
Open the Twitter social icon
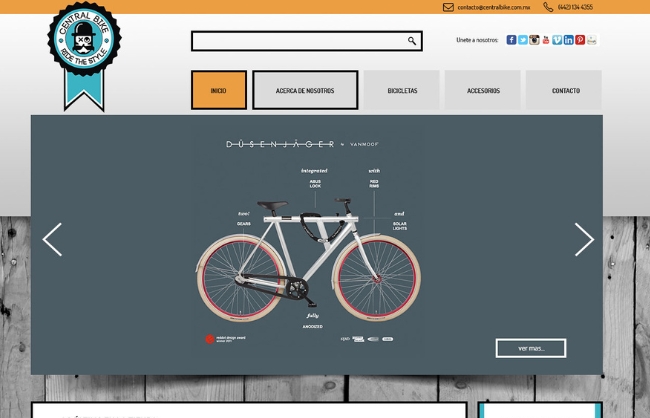(523, 40)
